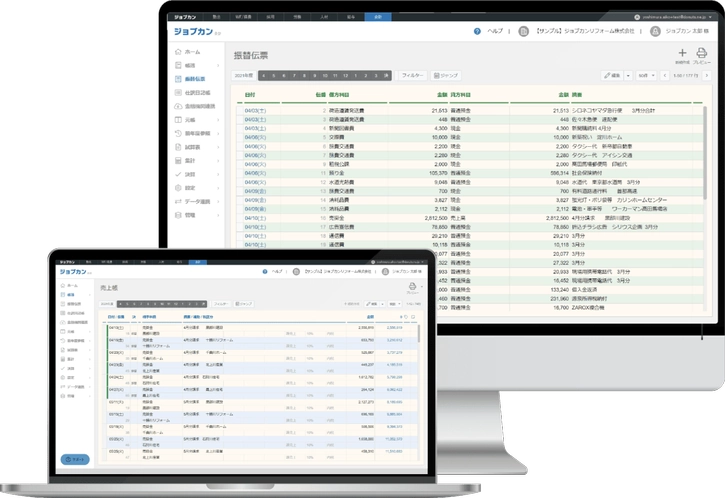Select month 4 in the monitor month bar

[264, 75]
